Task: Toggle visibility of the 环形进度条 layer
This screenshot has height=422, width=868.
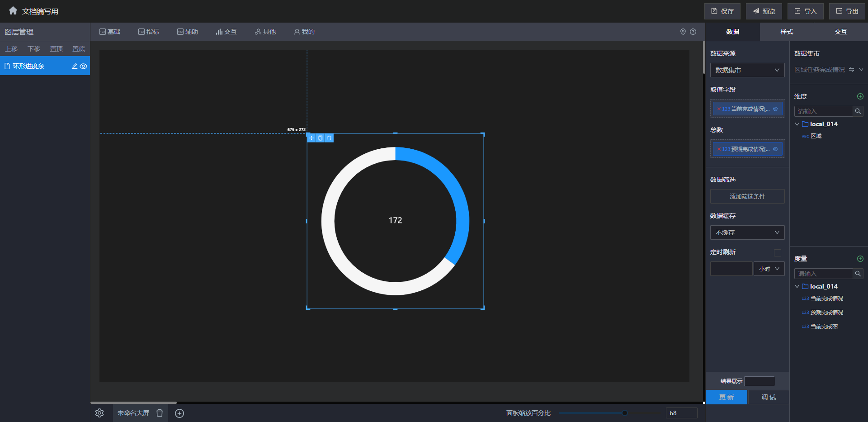Action: click(84, 66)
